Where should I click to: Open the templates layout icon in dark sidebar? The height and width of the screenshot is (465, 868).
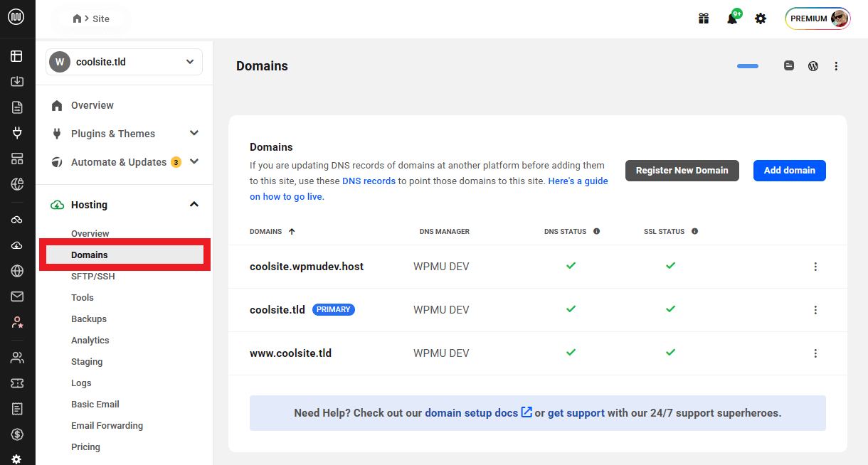coord(17,159)
